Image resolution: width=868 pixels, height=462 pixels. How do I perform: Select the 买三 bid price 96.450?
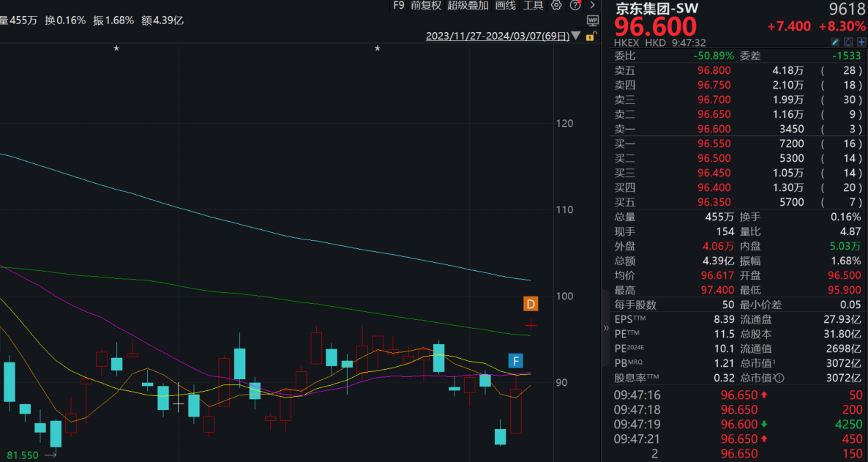(x=714, y=173)
